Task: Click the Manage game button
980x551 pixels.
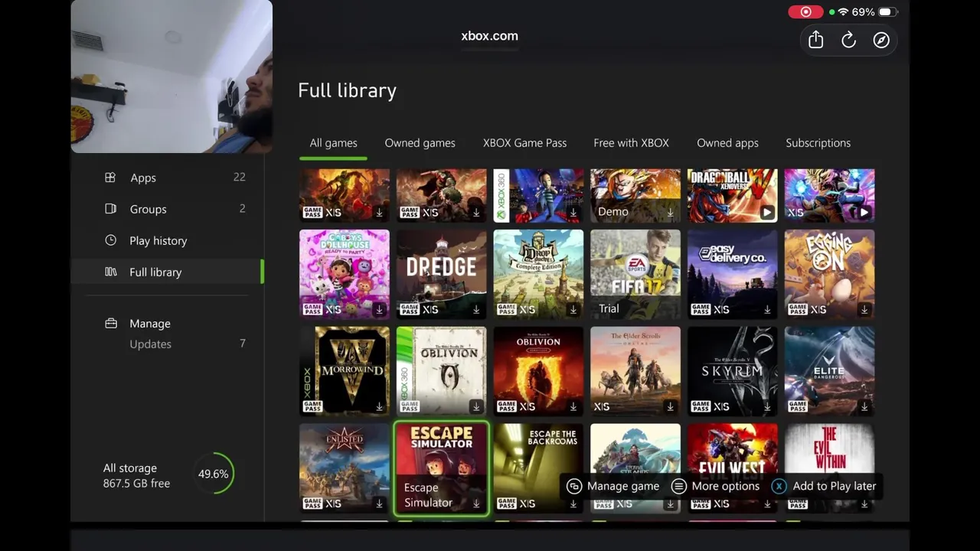Action: coord(613,486)
